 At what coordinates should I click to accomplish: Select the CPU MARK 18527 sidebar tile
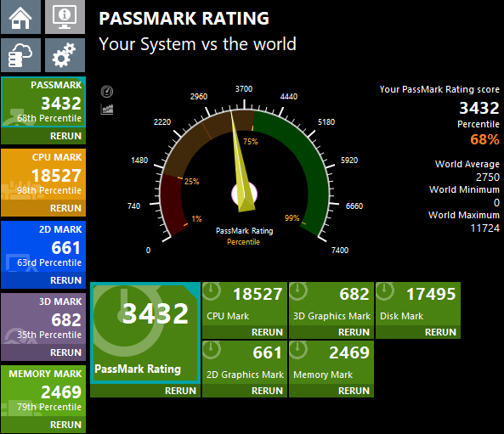point(43,174)
